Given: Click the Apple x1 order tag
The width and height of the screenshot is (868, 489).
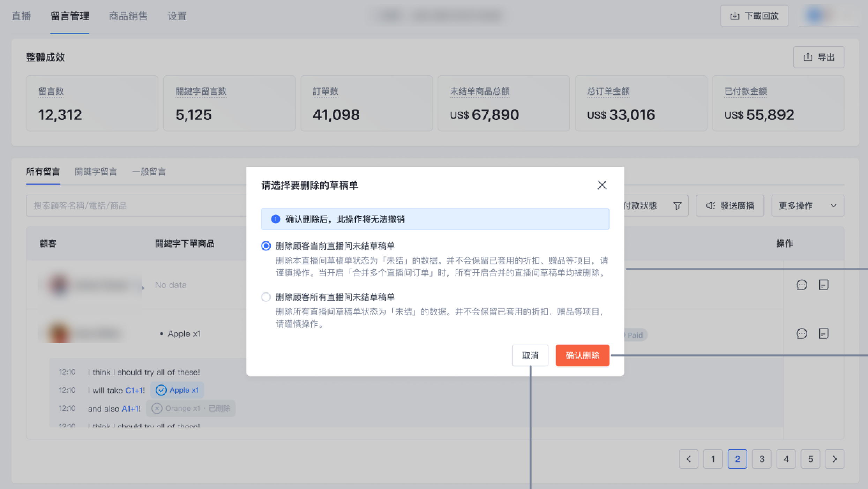Looking at the screenshot, I should [x=177, y=390].
